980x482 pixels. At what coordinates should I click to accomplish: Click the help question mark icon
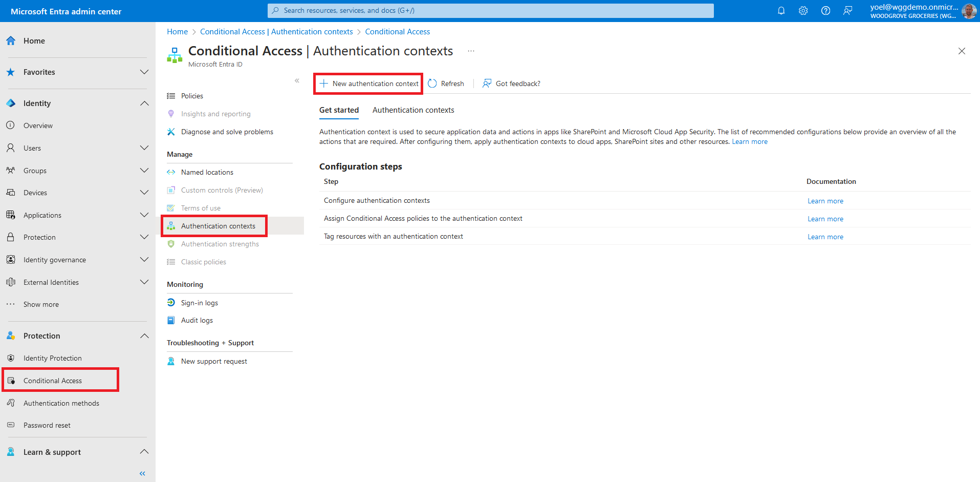click(x=825, y=11)
